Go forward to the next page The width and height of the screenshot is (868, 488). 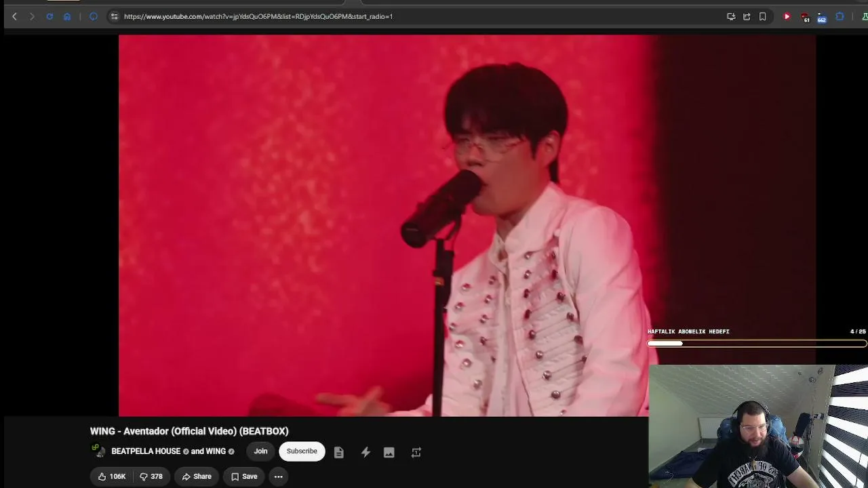32,16
